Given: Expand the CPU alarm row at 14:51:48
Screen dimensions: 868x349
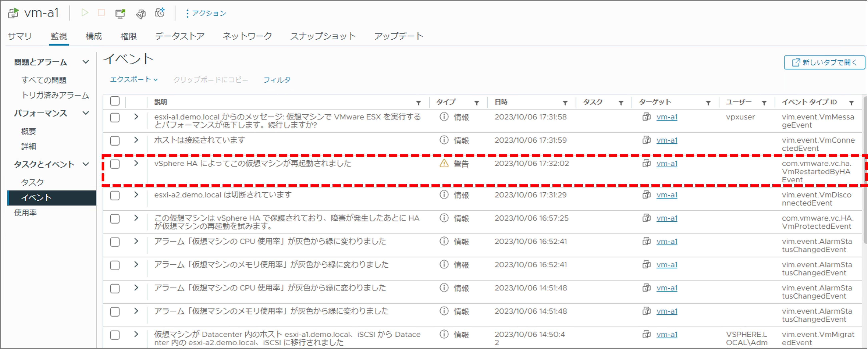Looking at the screenshot, I should coord(136,288).
